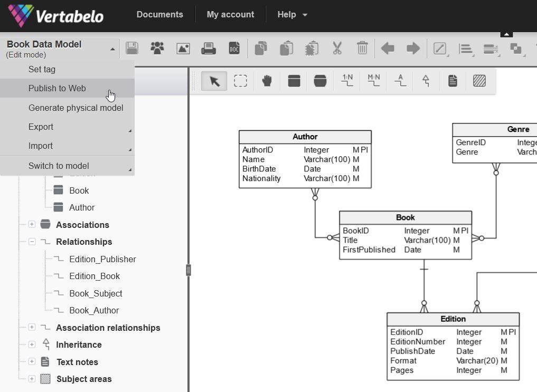Click the Genre entity header in diagram
This screenshot has width=537, height=392.
coord(495,129)
